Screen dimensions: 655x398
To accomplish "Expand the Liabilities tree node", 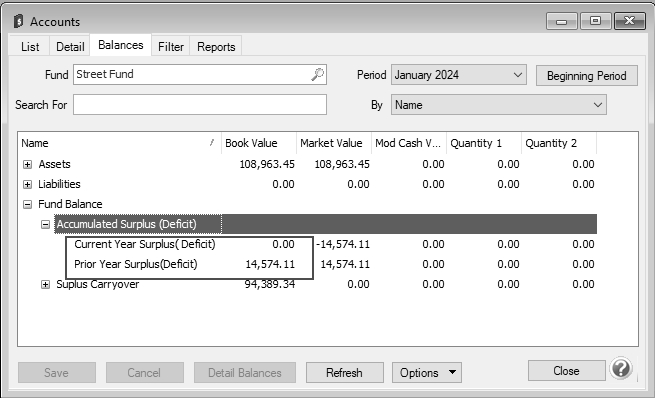I will coord(28,184).
